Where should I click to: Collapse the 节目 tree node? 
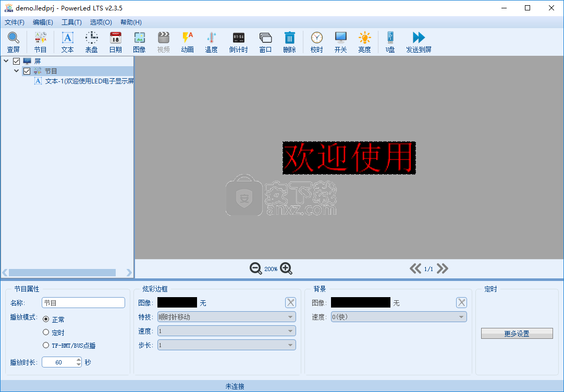[16, 71]
